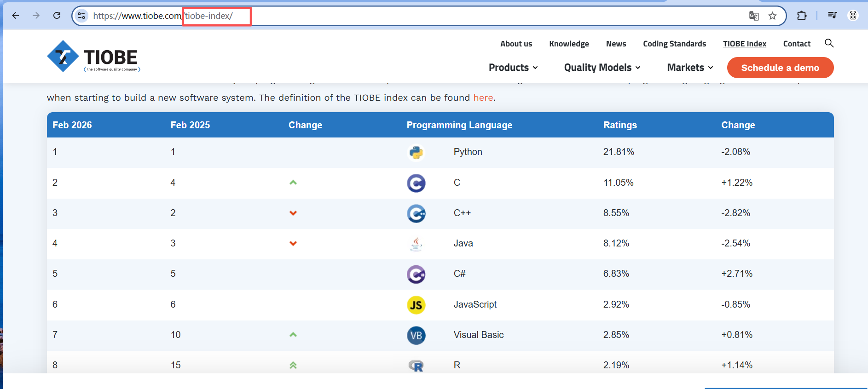Follow the 'here' definition link
Viewport: 868px width, 389px height.
(483, 97)
